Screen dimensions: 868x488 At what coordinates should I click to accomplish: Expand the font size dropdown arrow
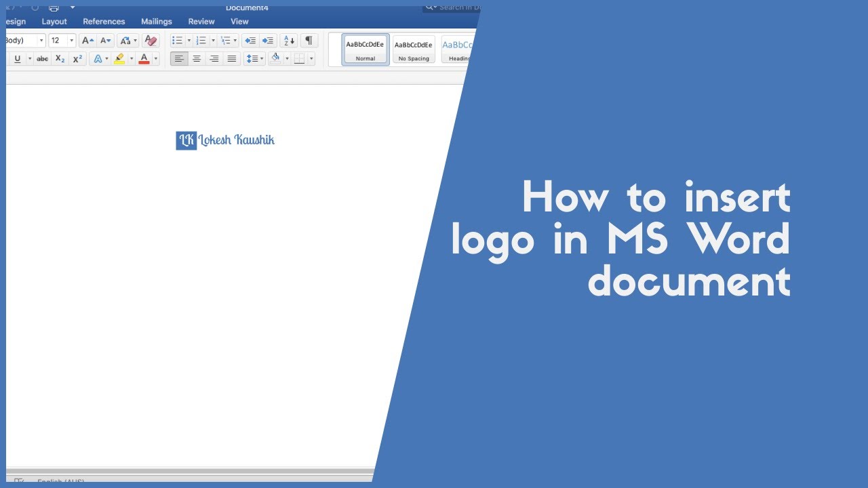pos(71,41)
